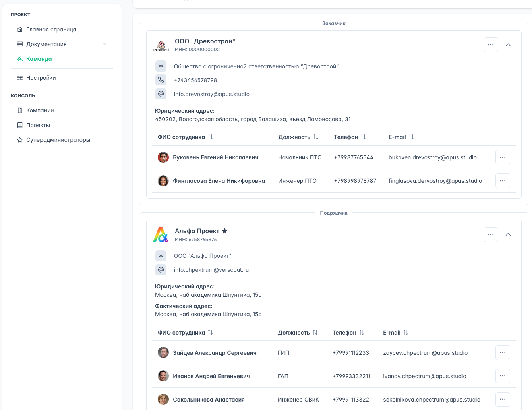Image resolution: width=532 pixels, height=410 pixels.
Task: Click the ООО Древострой company logo
Action: click(x=161, y=45)
